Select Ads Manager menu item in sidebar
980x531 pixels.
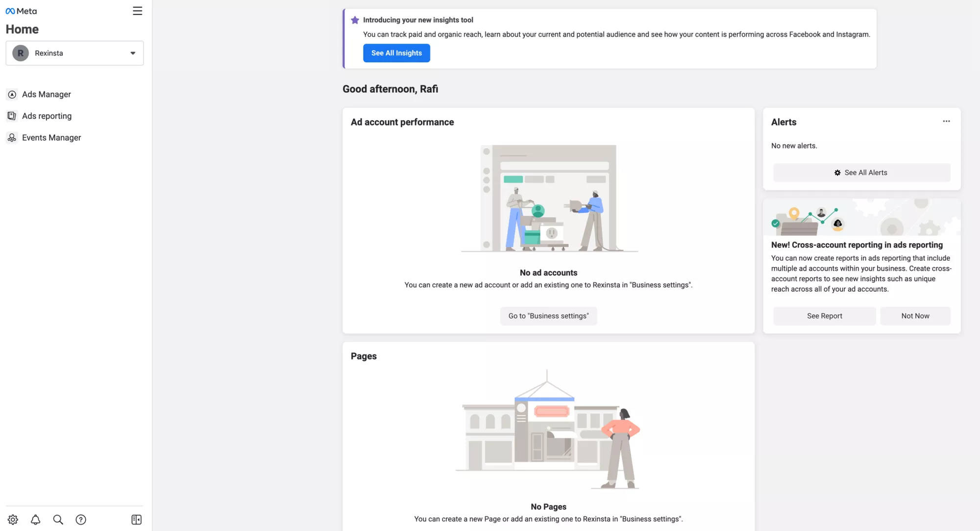tap(47, 94)
